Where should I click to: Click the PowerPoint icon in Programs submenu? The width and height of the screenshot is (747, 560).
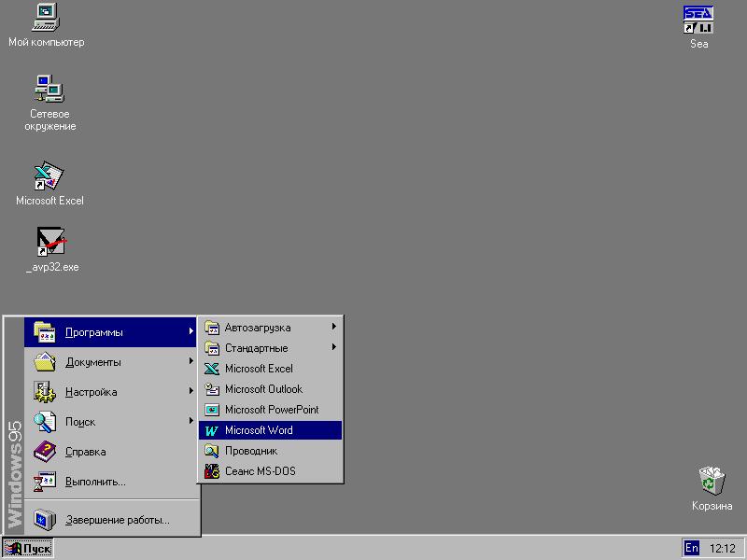212,410
